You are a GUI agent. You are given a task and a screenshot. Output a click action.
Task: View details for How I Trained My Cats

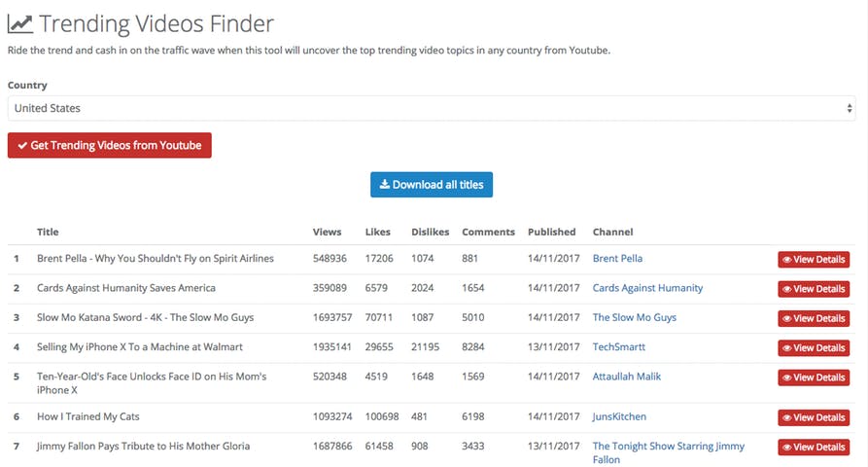tap(814, 417)
